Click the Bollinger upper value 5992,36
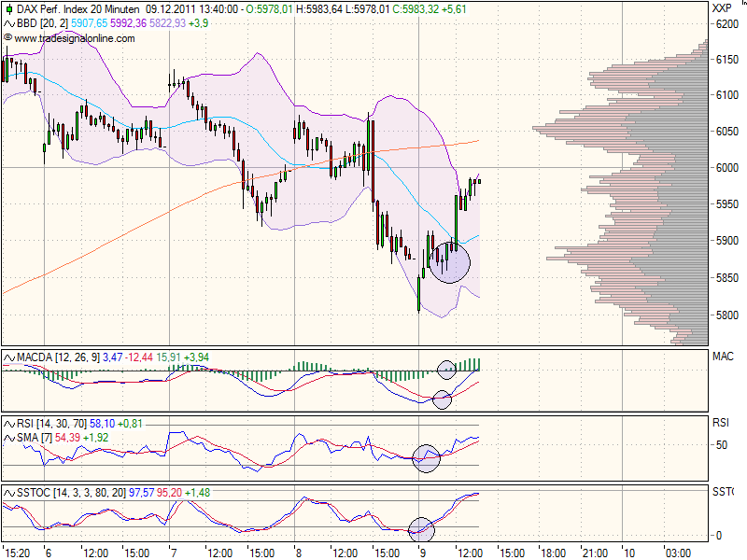 (128, 23)
